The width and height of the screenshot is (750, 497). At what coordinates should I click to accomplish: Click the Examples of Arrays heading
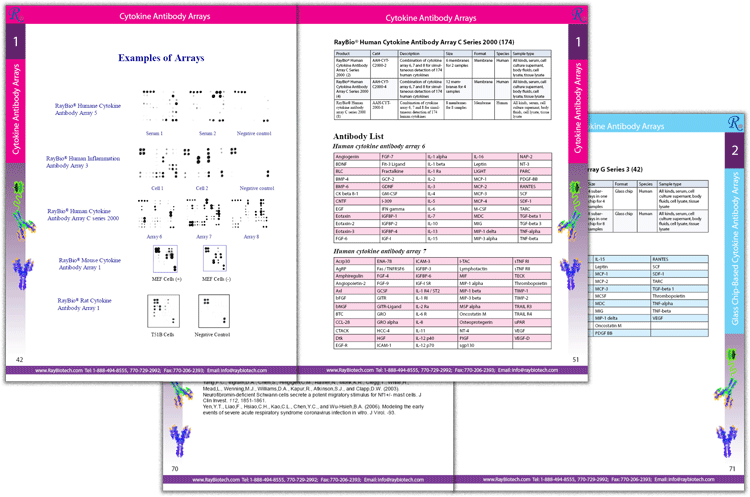click(160, 59)
